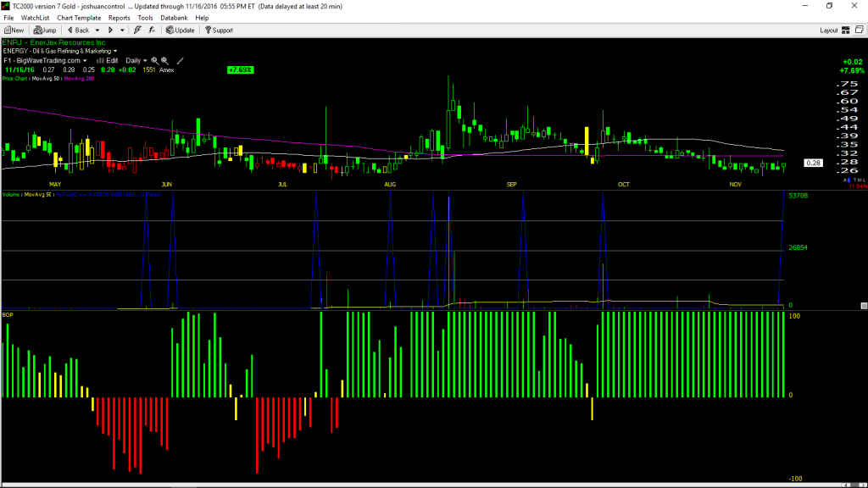868x488 pixels.
Task: Open the formula (fx) tool
Action: [x=152, y=30]
